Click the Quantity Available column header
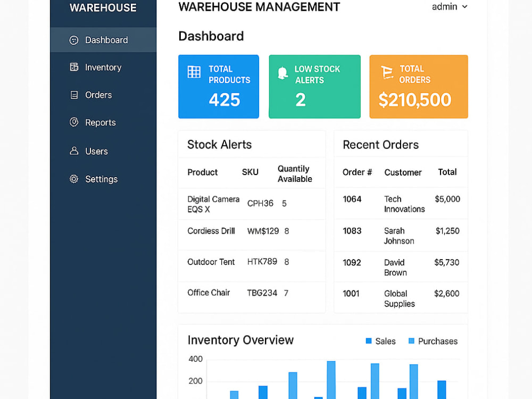This screenshot has width=532, height=399. (295, 174)
